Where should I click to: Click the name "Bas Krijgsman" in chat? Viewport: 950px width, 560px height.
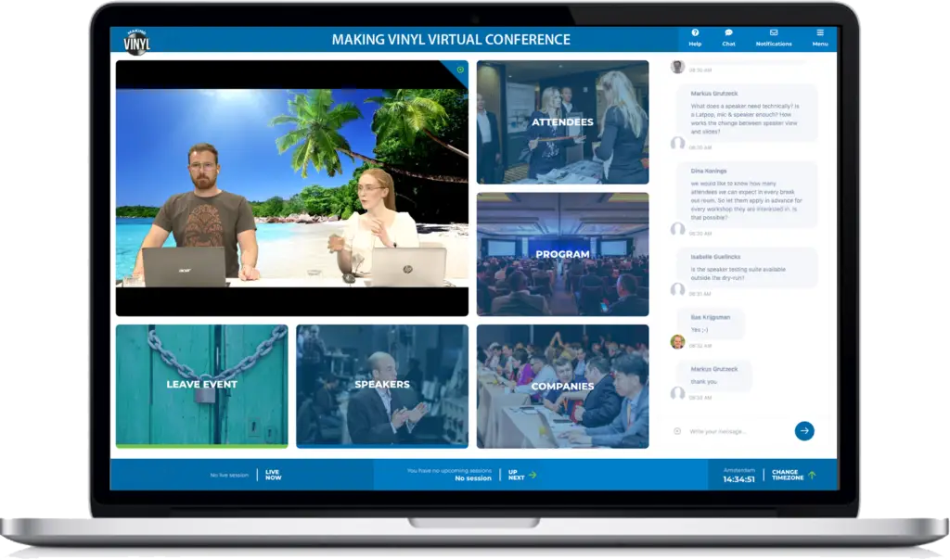[x=710, y=317]
